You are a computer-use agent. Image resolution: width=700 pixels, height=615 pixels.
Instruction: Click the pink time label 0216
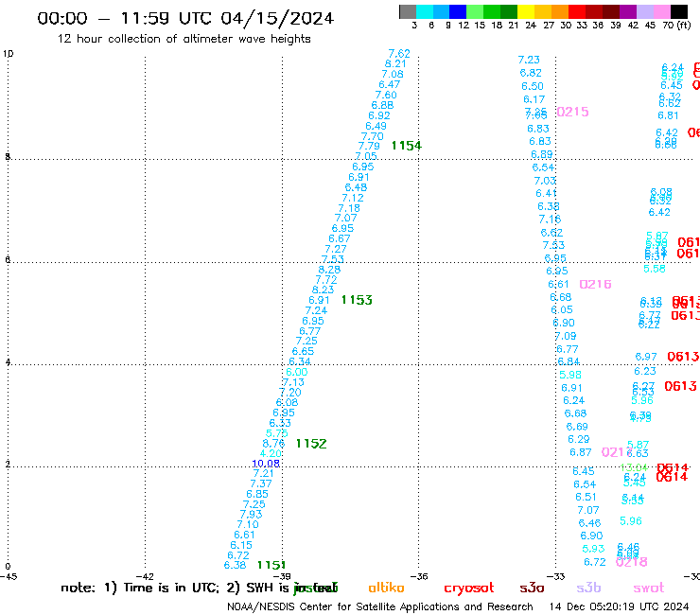tap(595, 284)
